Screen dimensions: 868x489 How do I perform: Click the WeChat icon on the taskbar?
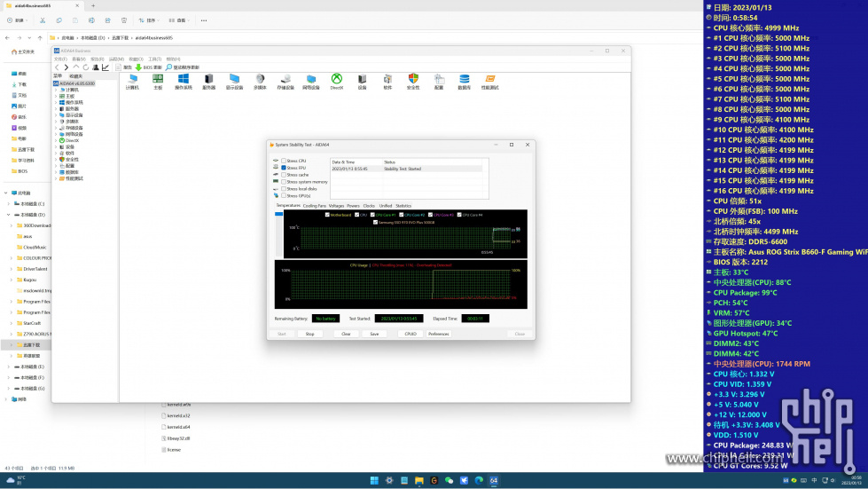pyautogui.click(x=449, y=480)
